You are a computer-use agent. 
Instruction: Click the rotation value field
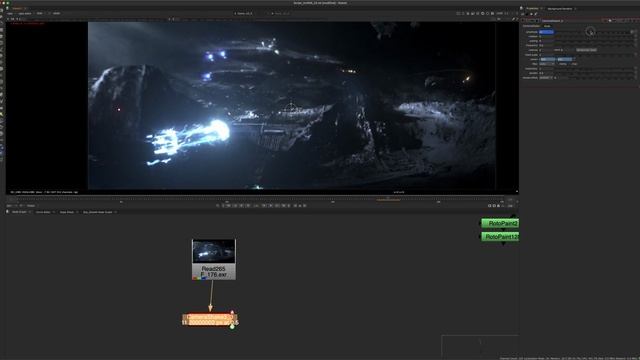(x=547, y=36)
